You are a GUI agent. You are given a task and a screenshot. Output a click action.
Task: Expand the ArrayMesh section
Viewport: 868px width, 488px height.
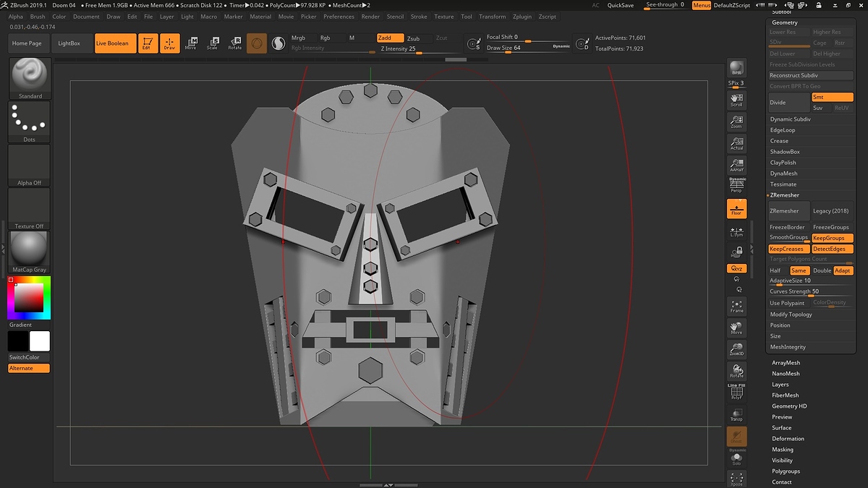786,363
